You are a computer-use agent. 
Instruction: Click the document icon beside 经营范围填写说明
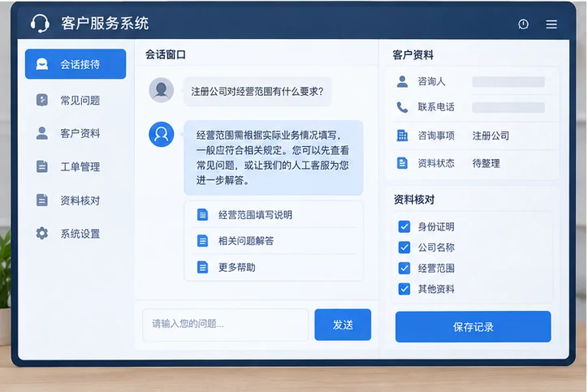(202, 215)
